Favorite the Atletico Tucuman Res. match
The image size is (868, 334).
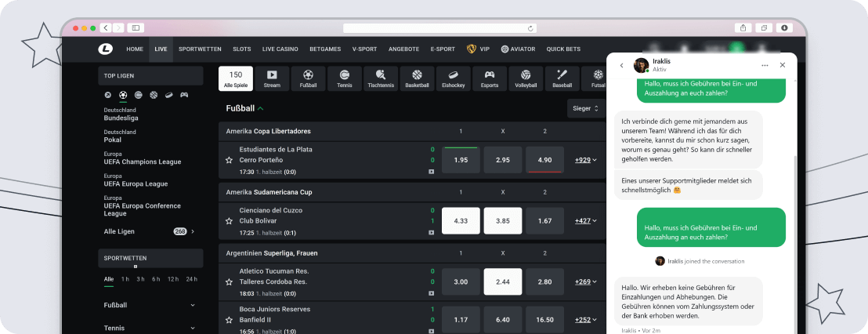click(229, 282)
